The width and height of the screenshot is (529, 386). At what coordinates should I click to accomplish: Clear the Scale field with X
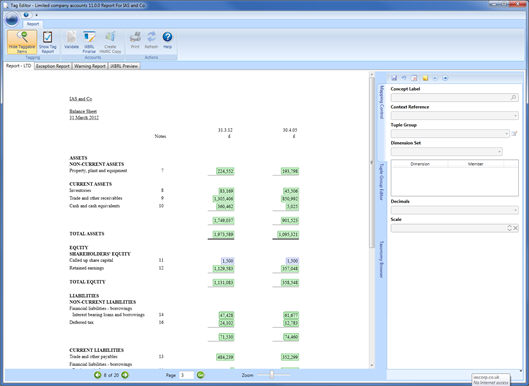516,228
